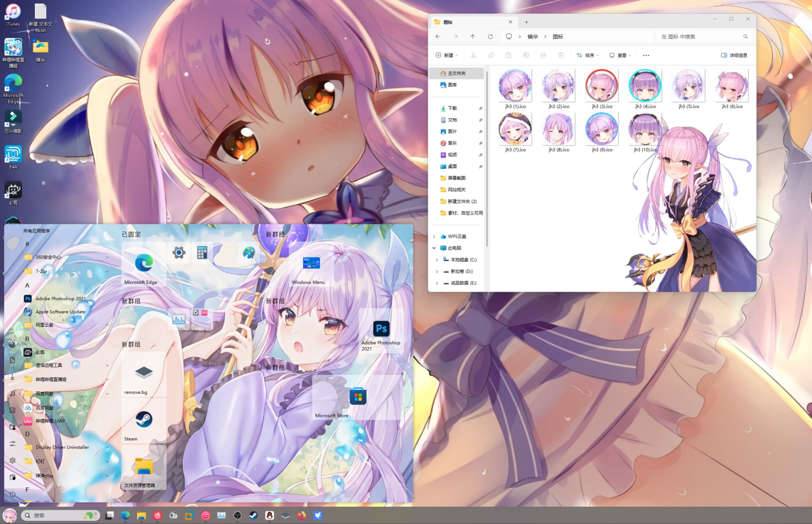Open OBS Studio from the taskbar
The height and width of the screenshot is (524, 812).
tap(237, 515)
